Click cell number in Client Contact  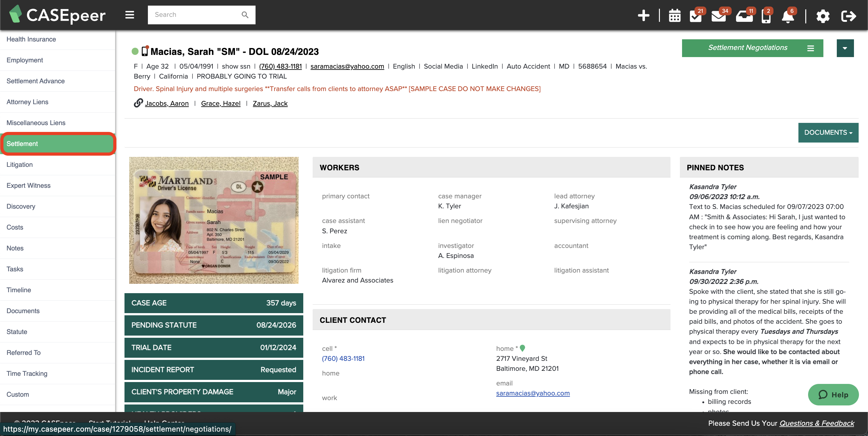tap(343, 359)
